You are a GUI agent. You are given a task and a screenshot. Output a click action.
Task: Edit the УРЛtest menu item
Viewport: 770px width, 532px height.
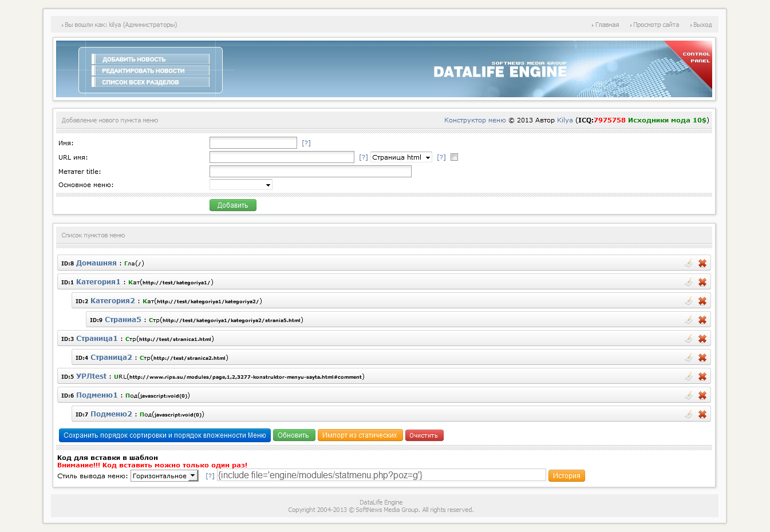[x=689, y=376]
